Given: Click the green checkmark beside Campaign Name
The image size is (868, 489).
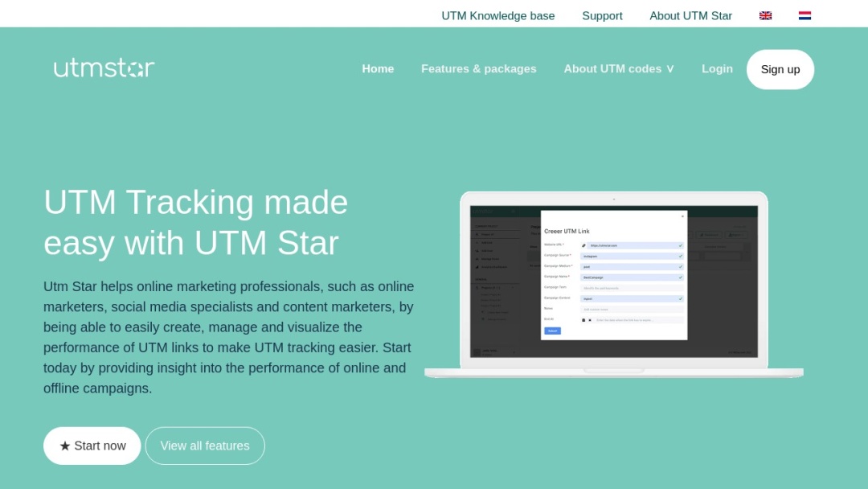Looking at the screenshot, I should [680, 277].
